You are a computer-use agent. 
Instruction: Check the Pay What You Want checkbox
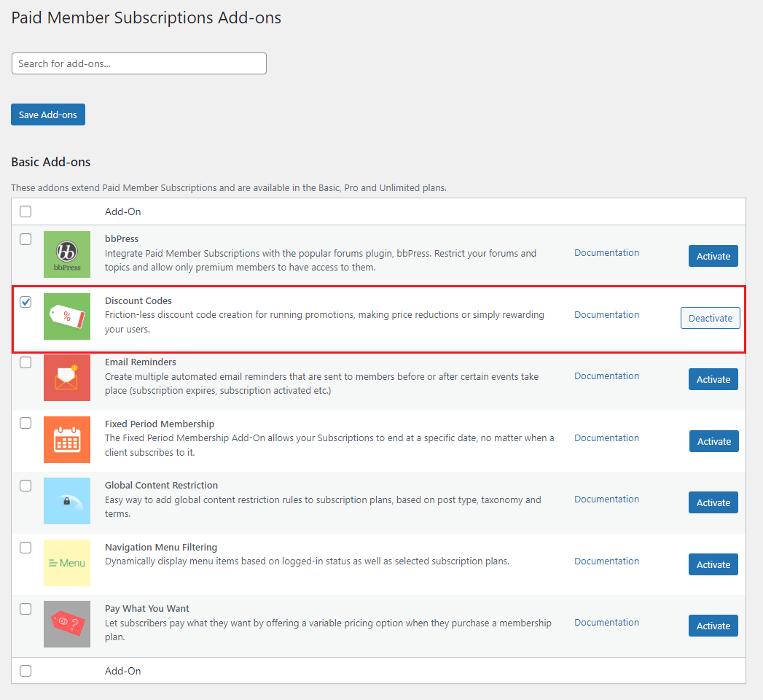[26, 609]
